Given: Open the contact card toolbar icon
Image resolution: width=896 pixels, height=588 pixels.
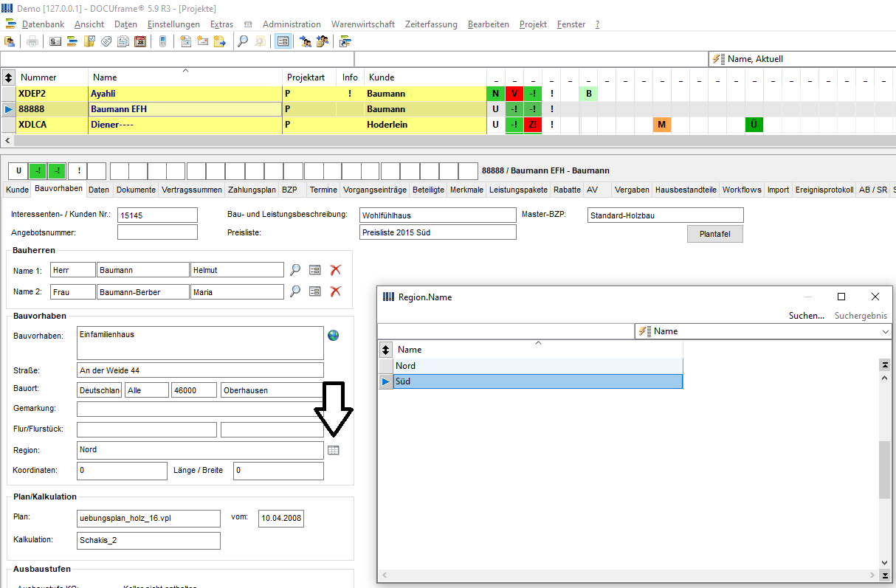Looking at the screenshot, I should coord(55,41).
